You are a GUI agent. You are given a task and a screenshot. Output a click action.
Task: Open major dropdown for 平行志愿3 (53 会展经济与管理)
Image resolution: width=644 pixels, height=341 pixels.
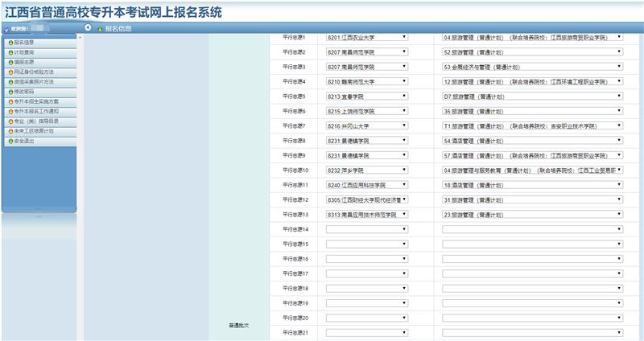pos(533,67)
